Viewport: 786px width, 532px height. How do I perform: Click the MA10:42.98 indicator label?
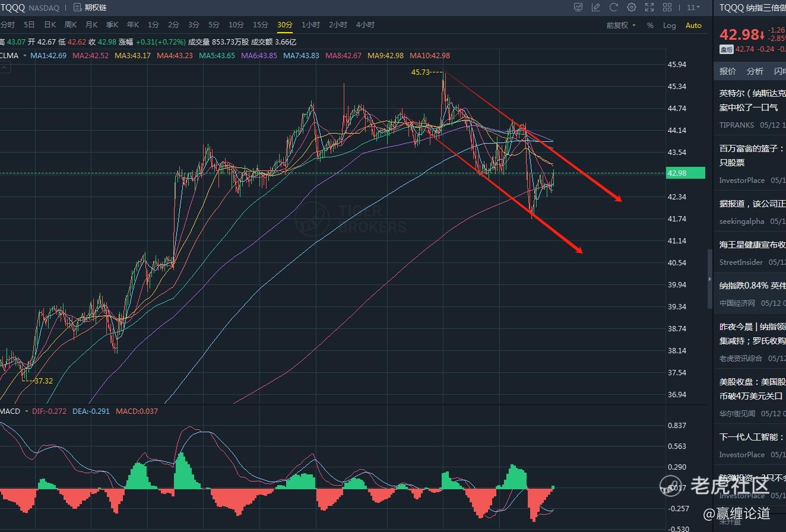(x=430, y=56)
